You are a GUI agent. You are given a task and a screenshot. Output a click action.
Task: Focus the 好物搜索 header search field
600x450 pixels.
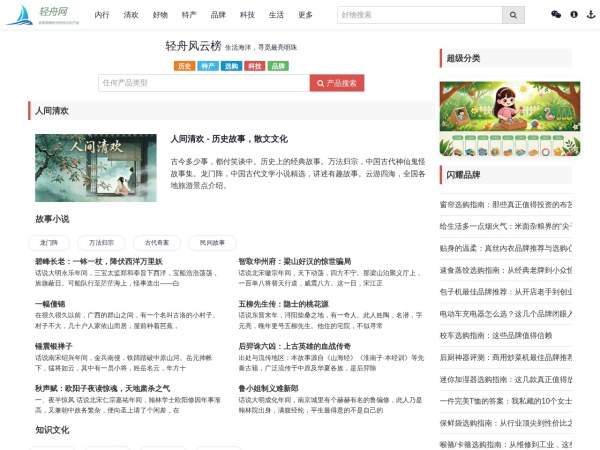[x=420, y=15]
